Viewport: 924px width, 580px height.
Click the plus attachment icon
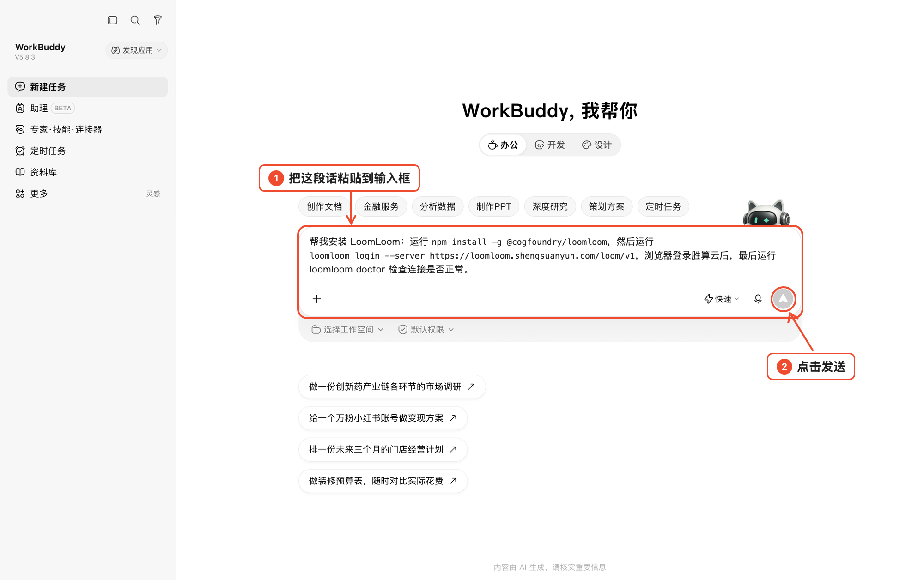pos(317,299)
